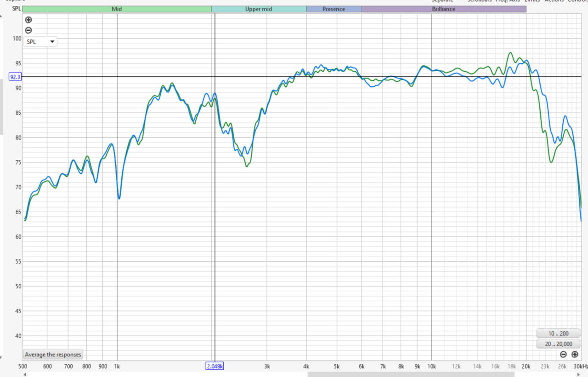Click the 30kHz frequency axis label
The image size is (588, 377).
(x=580, y=366)
